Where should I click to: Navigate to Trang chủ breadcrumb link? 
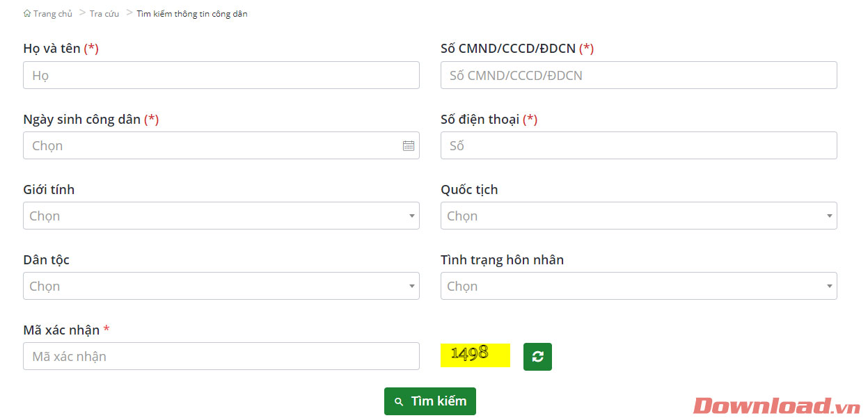click(x=52, y=13)
